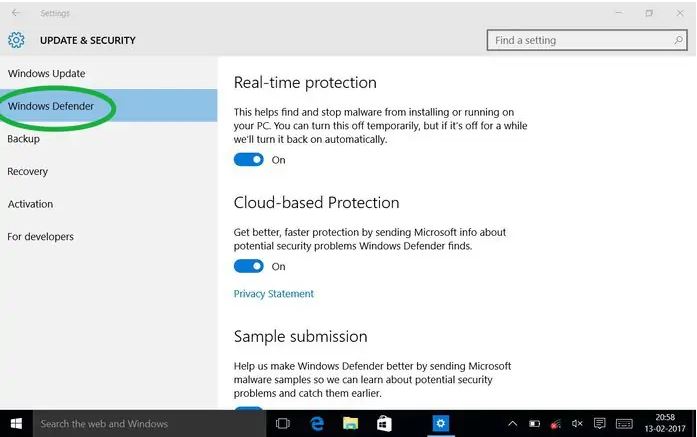Open the touch keyboard from the tray
This screenshot has width=697, height=437.
pos(624,424)
